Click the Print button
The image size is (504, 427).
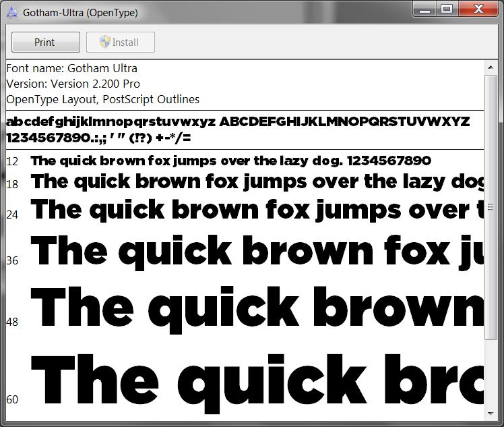(46, 42)
